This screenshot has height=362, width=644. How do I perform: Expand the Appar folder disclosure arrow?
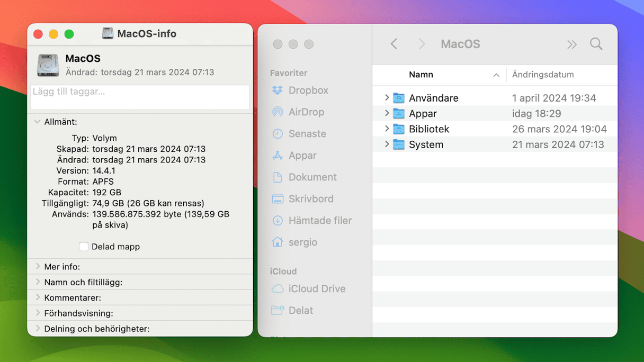coord(387,113)
